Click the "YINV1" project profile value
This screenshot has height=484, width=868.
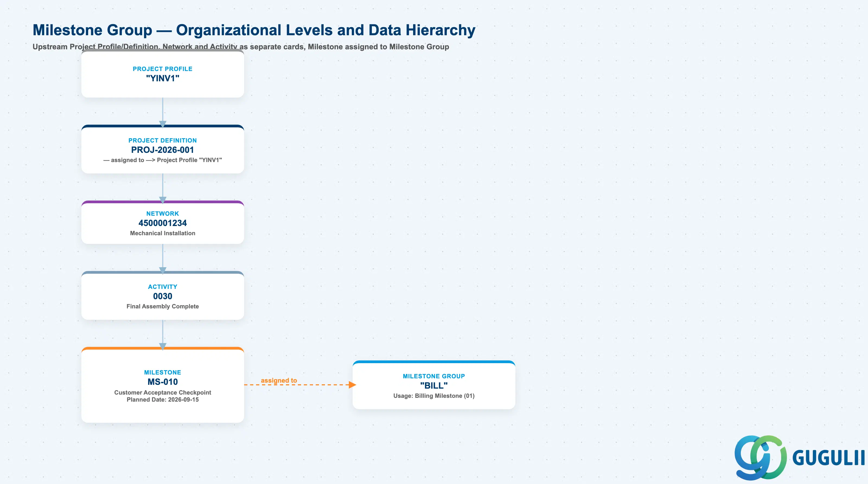[x=162, y=78]
